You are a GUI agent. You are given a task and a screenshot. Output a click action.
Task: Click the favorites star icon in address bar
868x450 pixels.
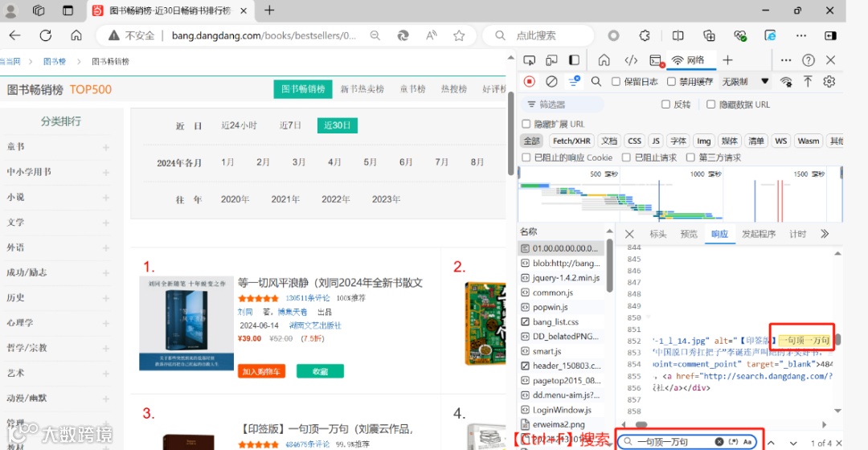coord(459,35)
